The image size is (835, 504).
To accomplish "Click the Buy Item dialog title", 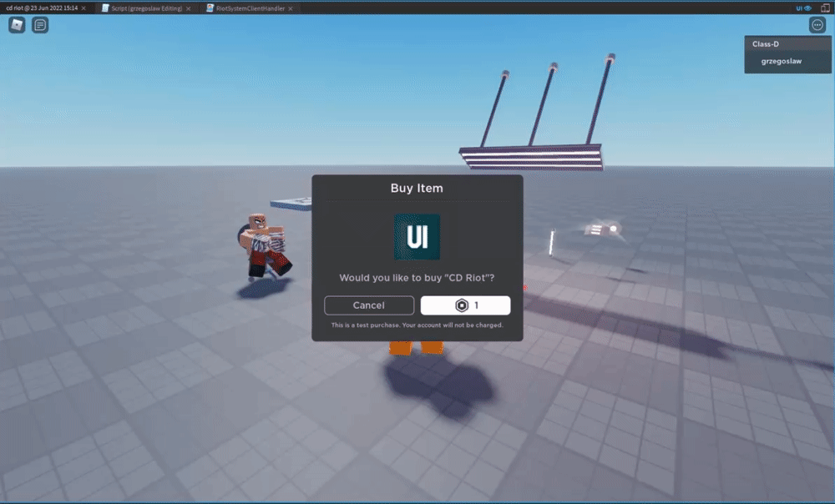I will click(x=417, y=188).
